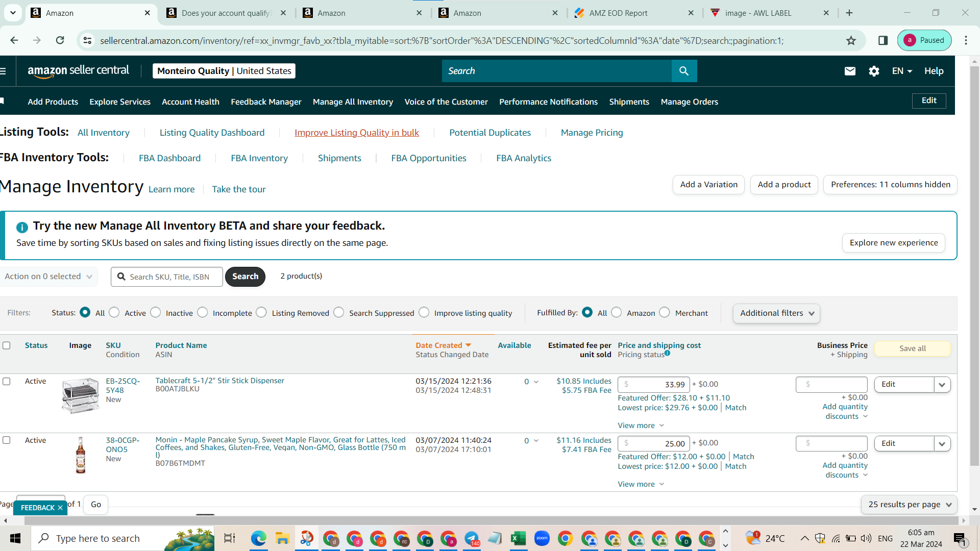The image size is (980, 551).
Task: Click the horizontal scrollbar at page bottom
Action: [491, 520]
